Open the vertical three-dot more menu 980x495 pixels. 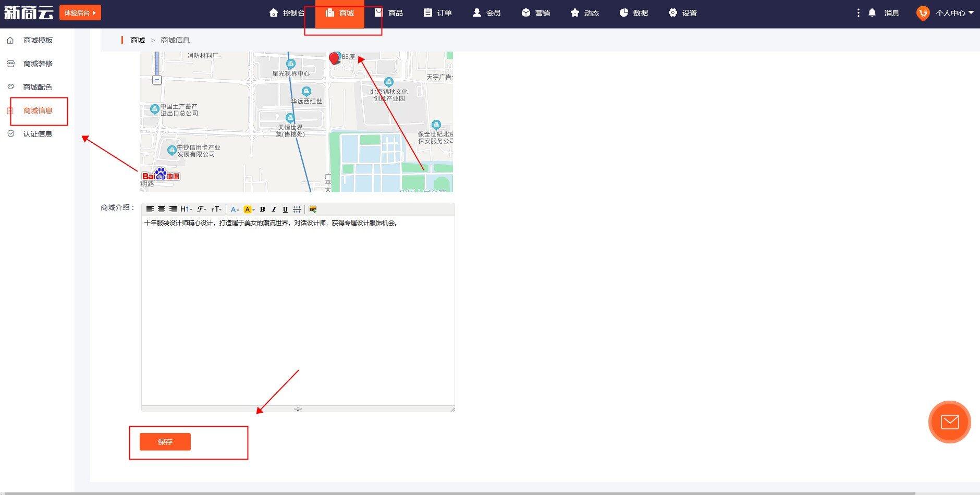858,13
